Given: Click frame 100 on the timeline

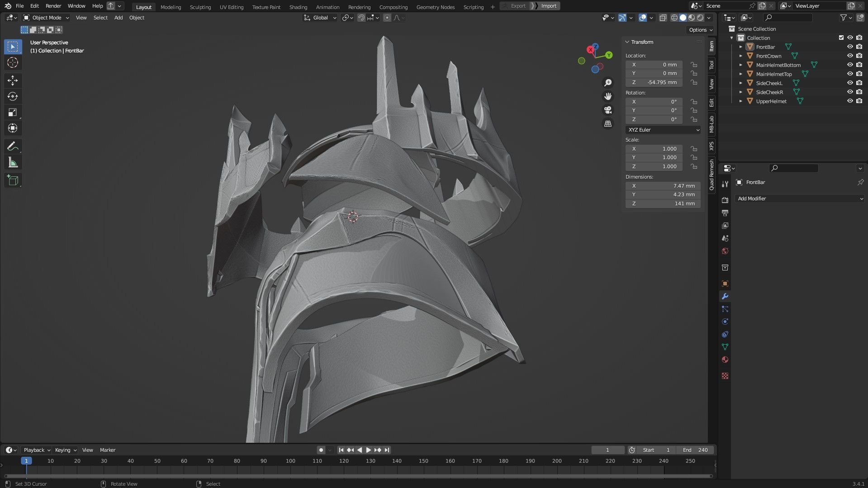Looking at the screenshot, I should [290, 461].
